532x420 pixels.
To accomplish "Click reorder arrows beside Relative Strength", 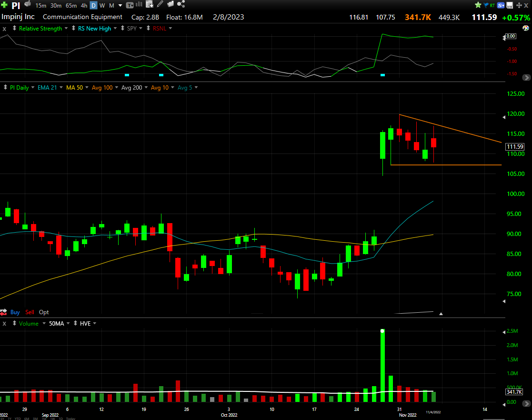I will 14,28.
